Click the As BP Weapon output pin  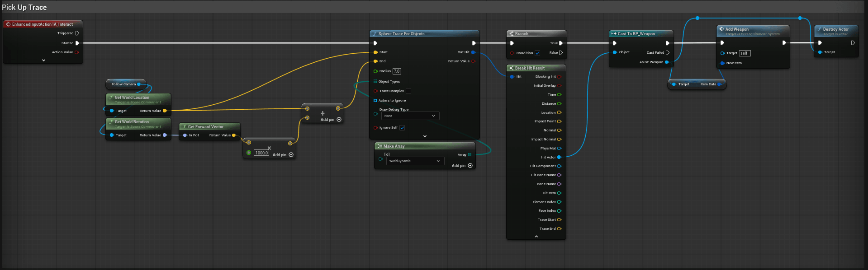click(x=667, y=62)
